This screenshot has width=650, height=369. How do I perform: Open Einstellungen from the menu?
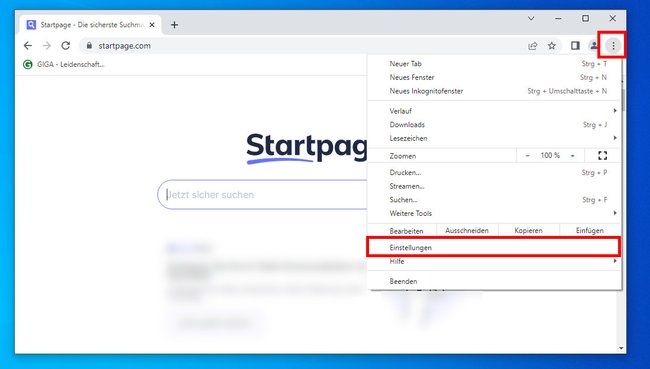(x=493, y=248)
